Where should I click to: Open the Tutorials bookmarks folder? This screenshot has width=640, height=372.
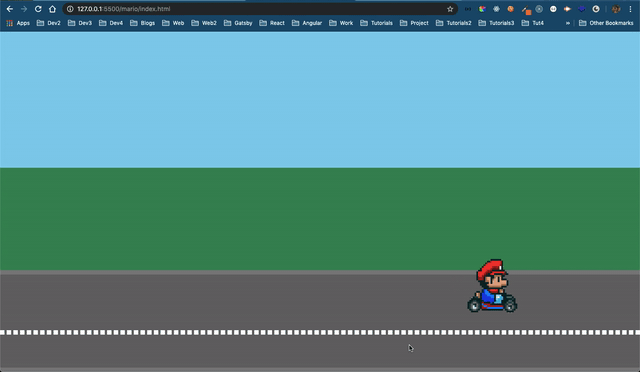click(376, 23)
